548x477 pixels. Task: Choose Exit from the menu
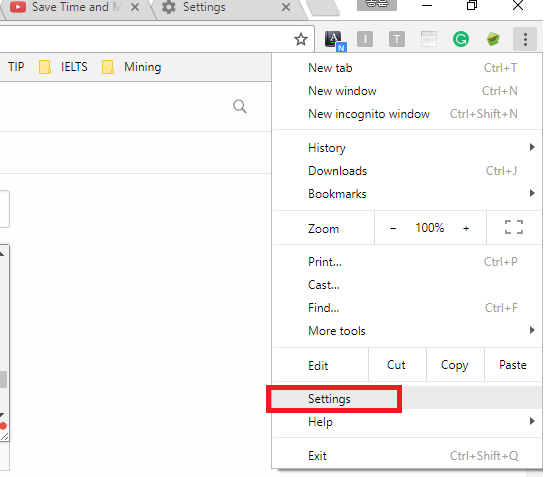tap(407, 456)
